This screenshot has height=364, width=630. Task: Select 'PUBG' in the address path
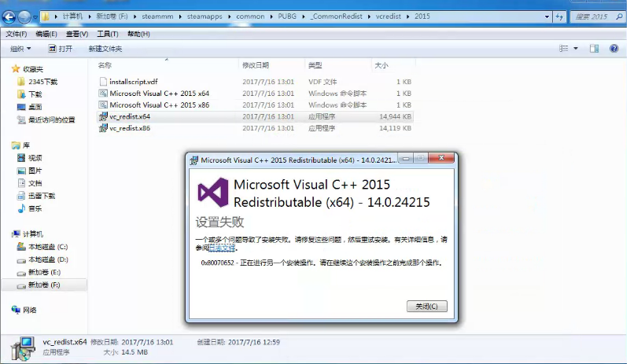pos(287,17)
